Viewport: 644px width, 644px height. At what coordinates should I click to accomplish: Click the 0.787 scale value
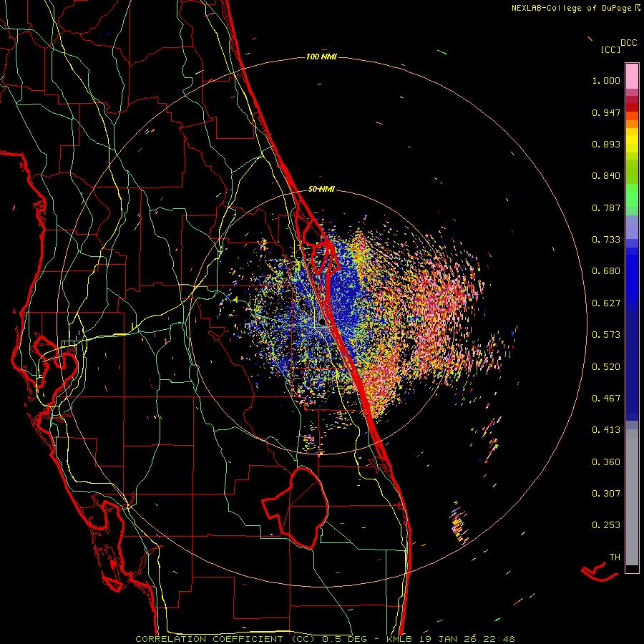(606, 208)
